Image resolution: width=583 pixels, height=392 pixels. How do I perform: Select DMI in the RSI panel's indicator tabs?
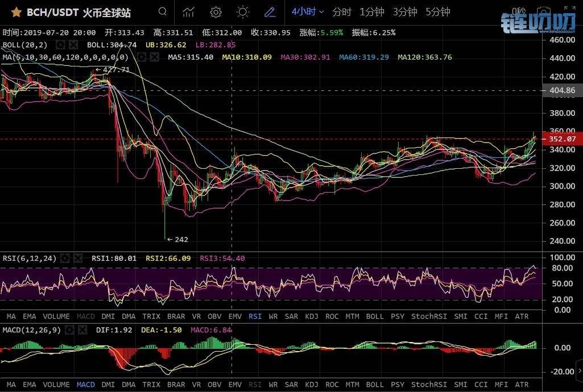point(108,316)
